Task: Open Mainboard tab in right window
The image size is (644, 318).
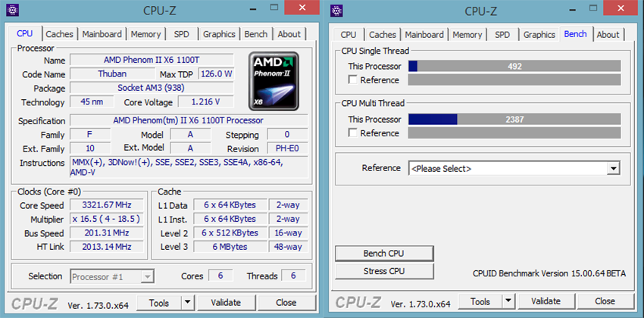Action: click(x=424, y=35)
